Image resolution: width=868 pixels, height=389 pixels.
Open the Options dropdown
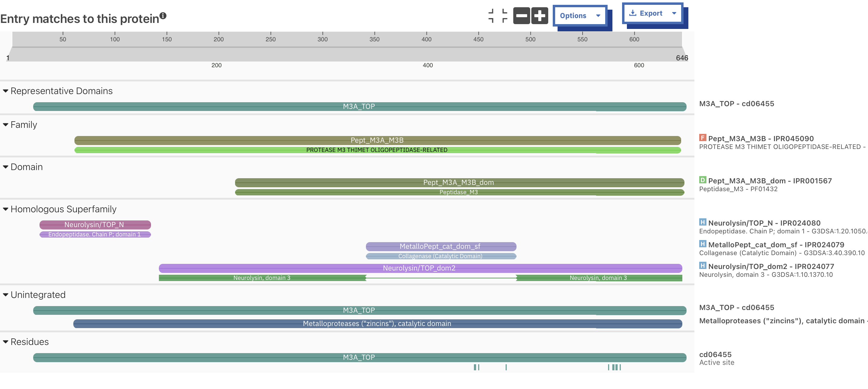pos(580,16)
